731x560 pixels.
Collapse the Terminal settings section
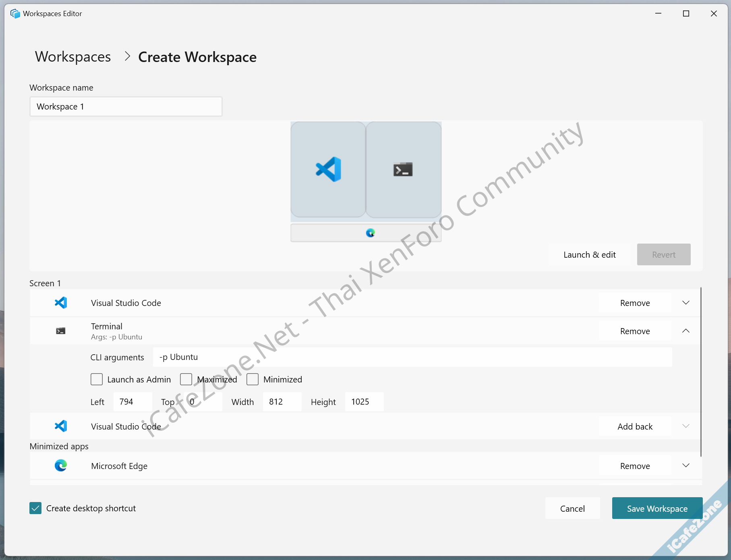coord(686,331)
